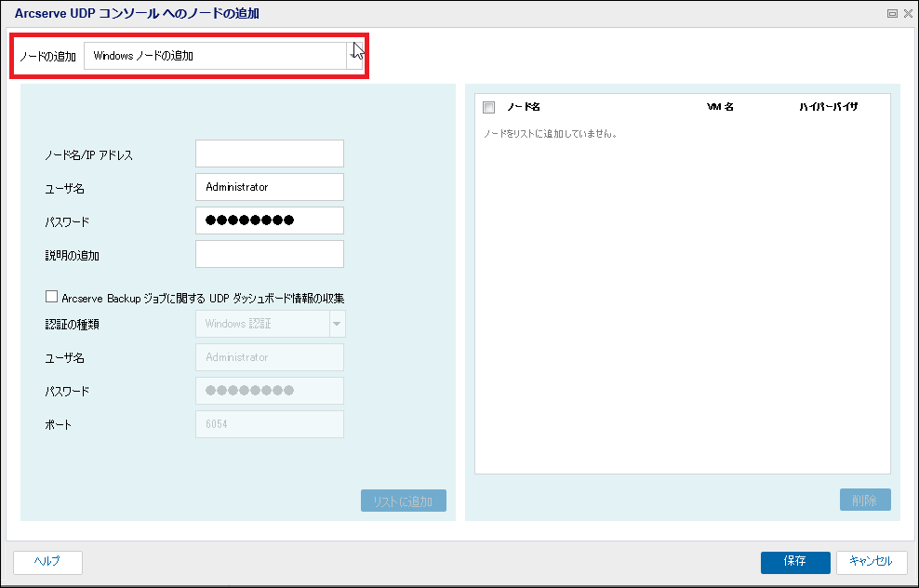Enable Arcserve Backup ジョブ dashboard checkbox
This screenshot has width=919, height=588.
click(x=51, y=297)
